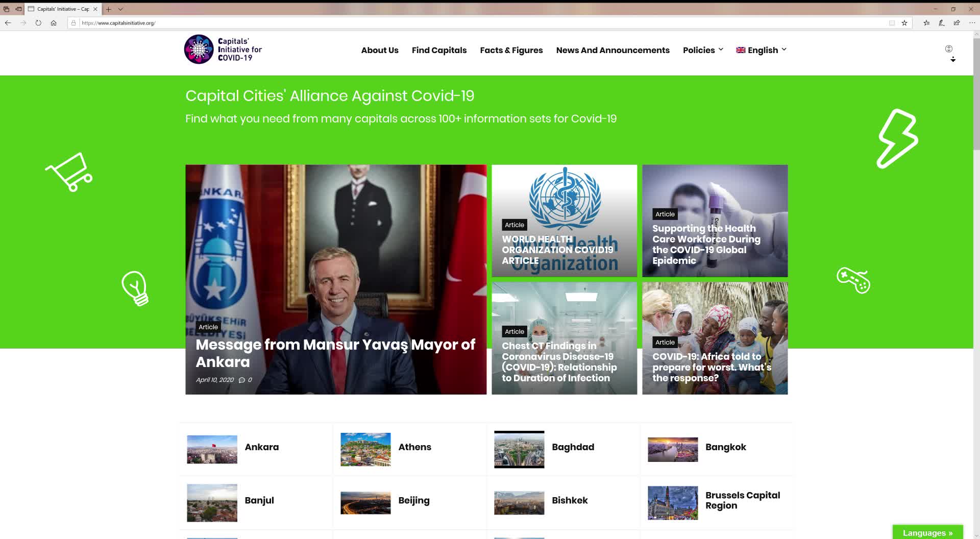Click the Baghdad city thumbnail
This screenshot has width=980, height=539.
pos(519,450)
